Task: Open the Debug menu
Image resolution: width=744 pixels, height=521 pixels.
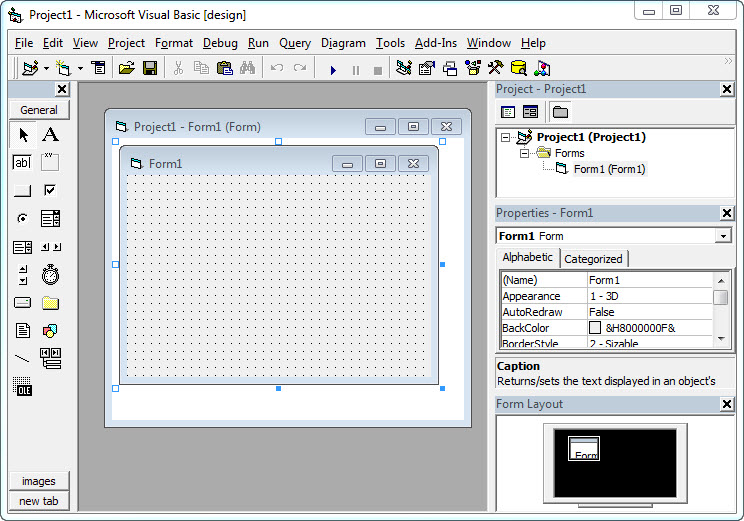Action: coord(220,43)
